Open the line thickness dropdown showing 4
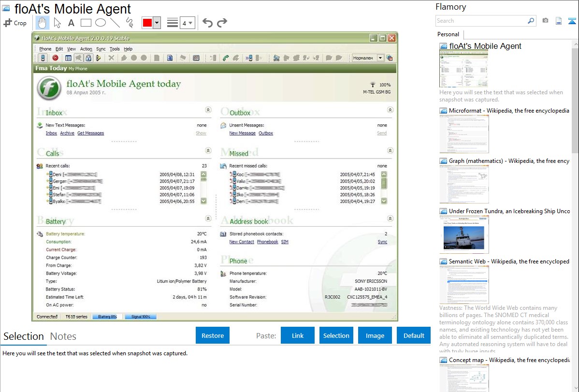This screenshot has width=579, height=392. (x=188, y=23)
